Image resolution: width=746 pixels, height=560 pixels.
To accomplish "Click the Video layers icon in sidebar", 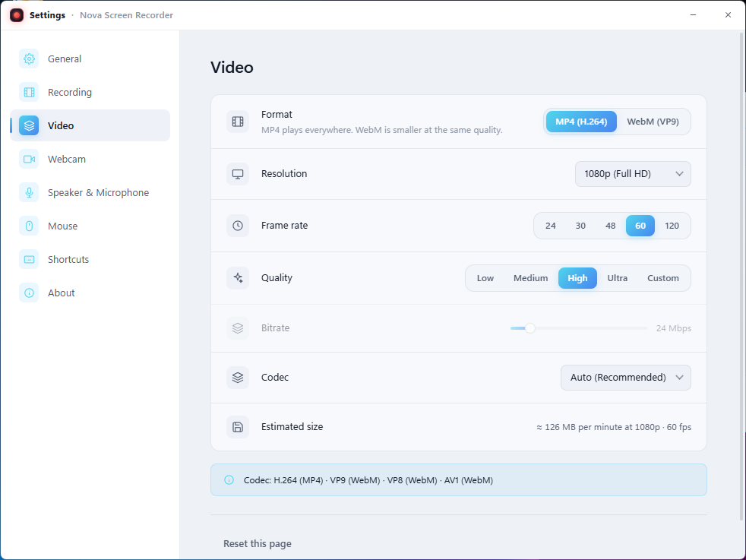I will click(29, 125).
